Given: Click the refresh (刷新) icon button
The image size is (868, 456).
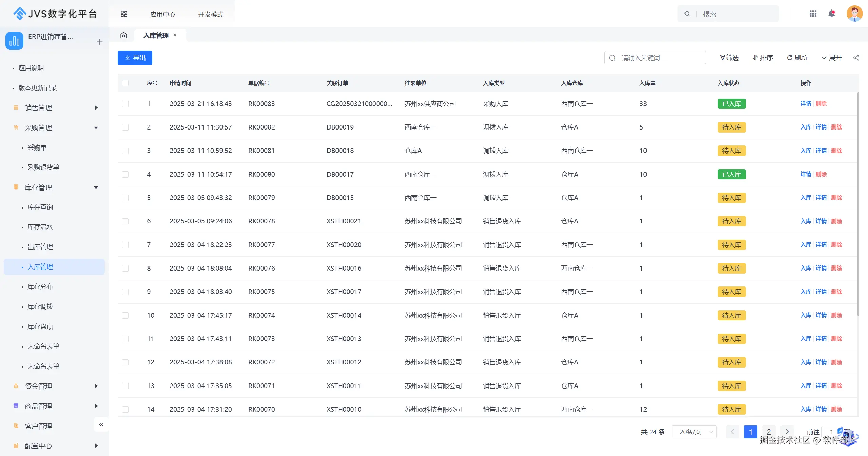Looking at the screenshot, I should tap(797, 58).
